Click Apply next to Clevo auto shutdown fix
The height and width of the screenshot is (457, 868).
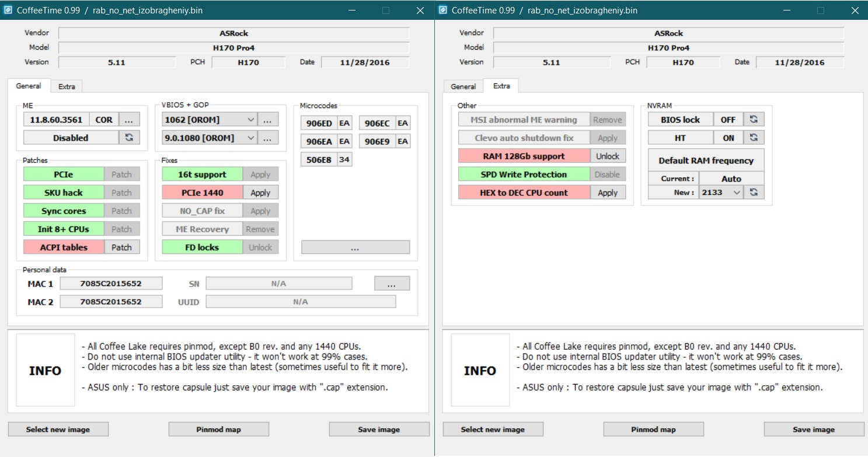tap(608, 138)
